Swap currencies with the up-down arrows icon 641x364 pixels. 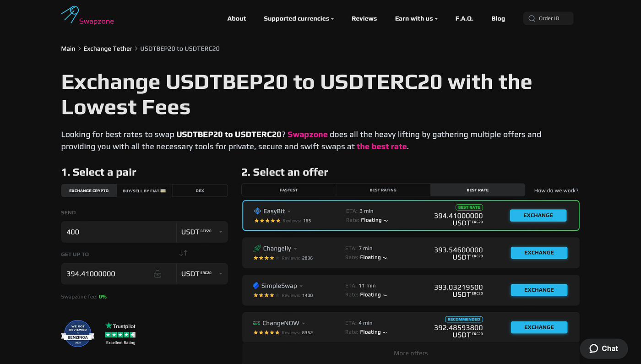click(183, 253)
